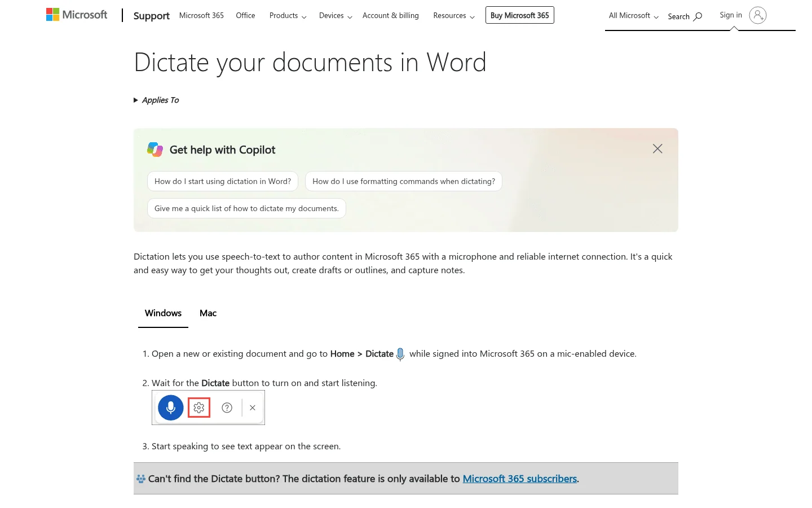Click the blue microphone Dictate button image
Viewport: 812px width, 508px height.
(x=171, y=408)
